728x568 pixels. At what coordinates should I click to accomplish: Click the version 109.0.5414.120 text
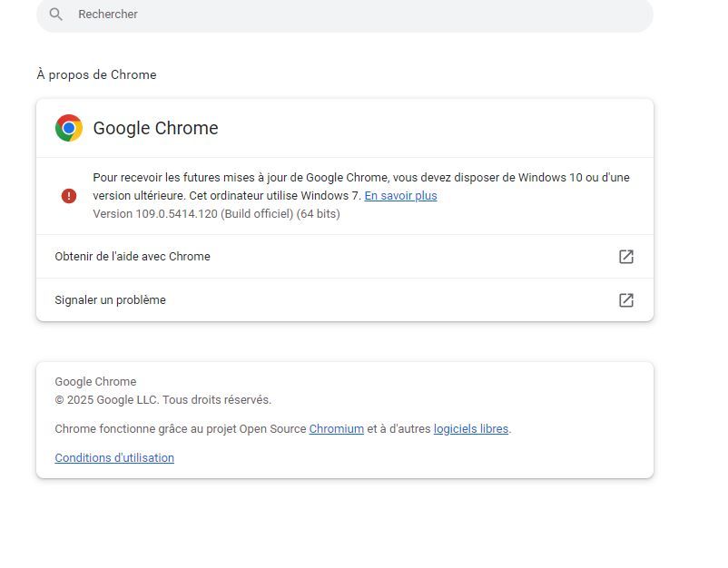[216, 214]
